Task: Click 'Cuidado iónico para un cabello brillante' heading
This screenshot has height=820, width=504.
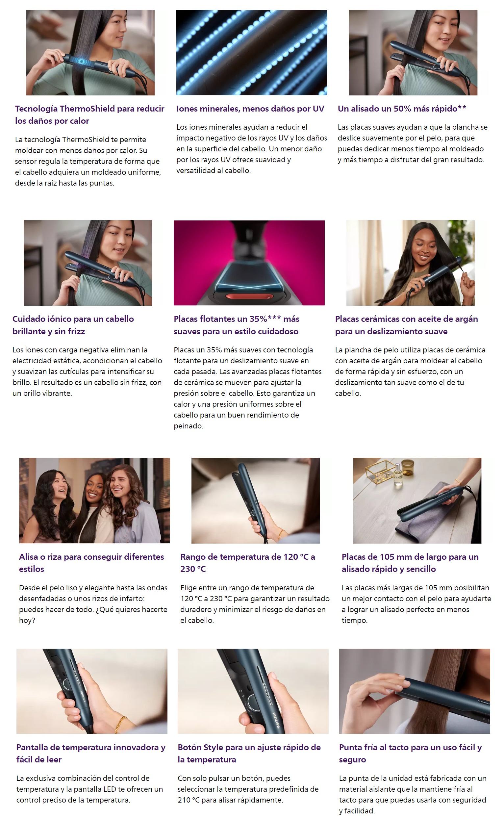Action: 73,325
